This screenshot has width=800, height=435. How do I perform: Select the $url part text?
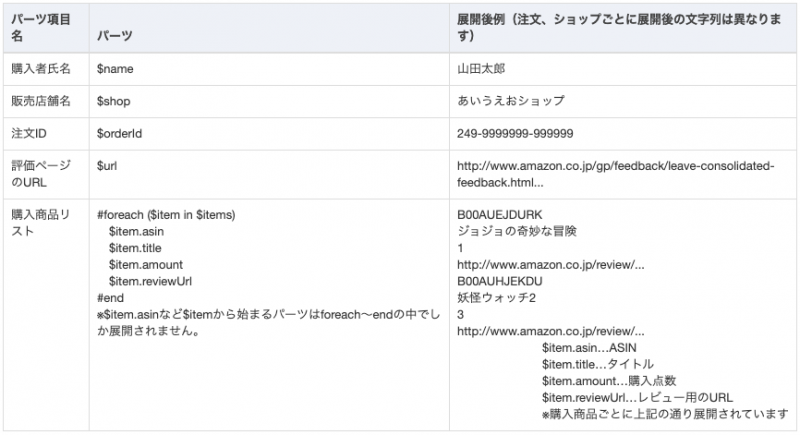(x=107, y=166)
